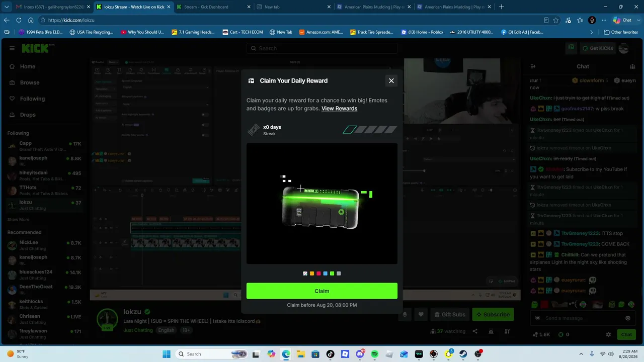Image resolution: width=644 pixels, height=362 pixels.
Task: Click Subscribe to lokzu
Action: [493, 315]
